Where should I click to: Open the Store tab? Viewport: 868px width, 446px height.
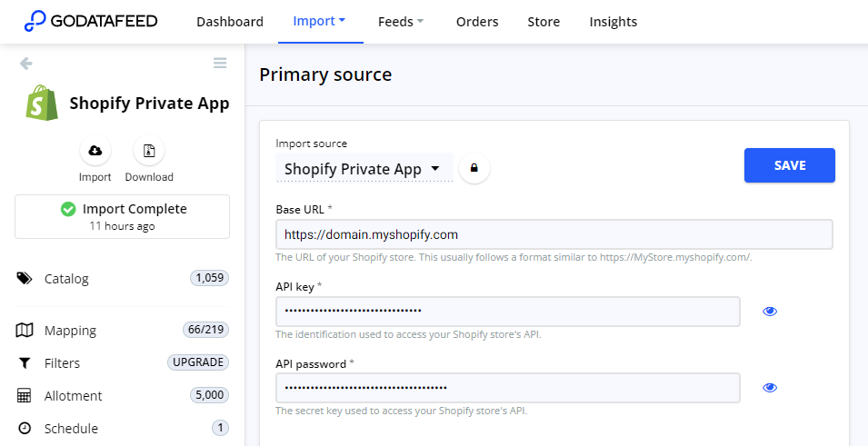pyautogui.click(x=544, y=22)
